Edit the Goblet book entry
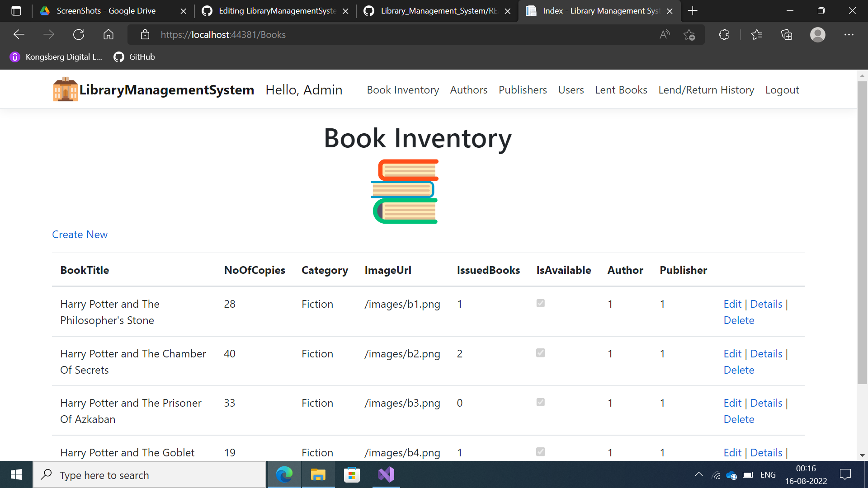Viewport: 868px width, 488px height. pyautogui.click(x=732, y=452)
